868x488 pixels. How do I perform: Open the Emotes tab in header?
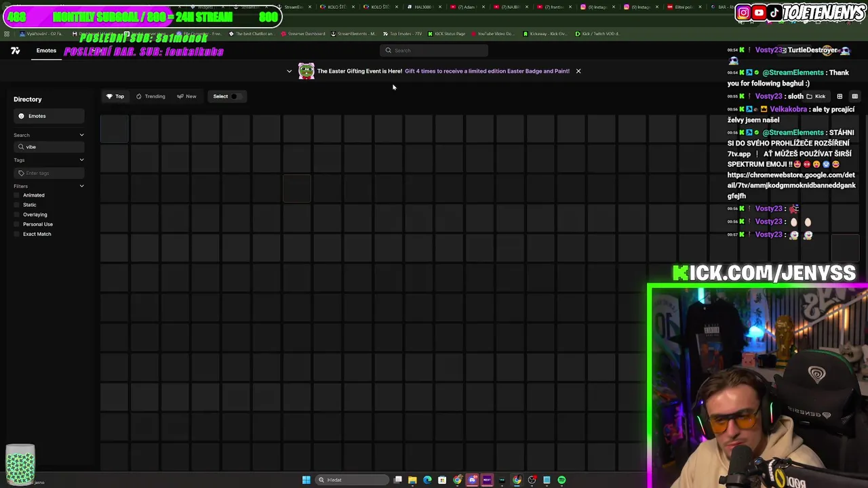coord(46,51)
